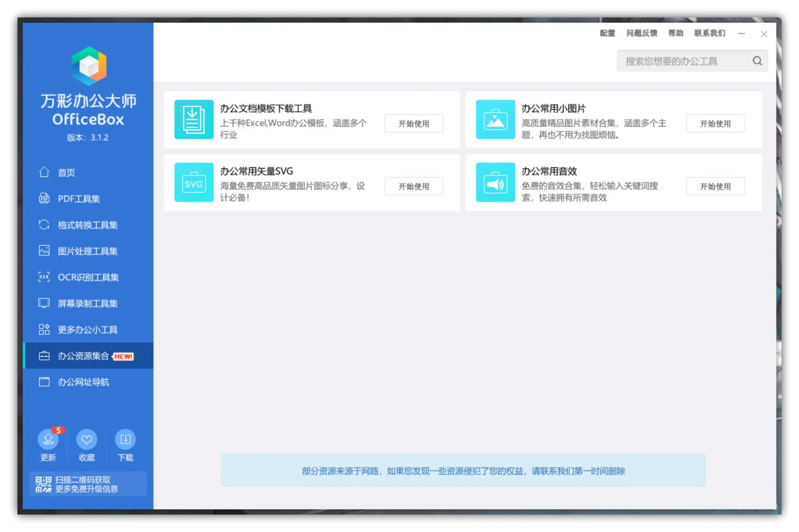This screenshot has width=799, height=532.
Task: Click the 部分资源来源于网络 copyright notice
Action: pyautogui.click(x=463, y=471)
